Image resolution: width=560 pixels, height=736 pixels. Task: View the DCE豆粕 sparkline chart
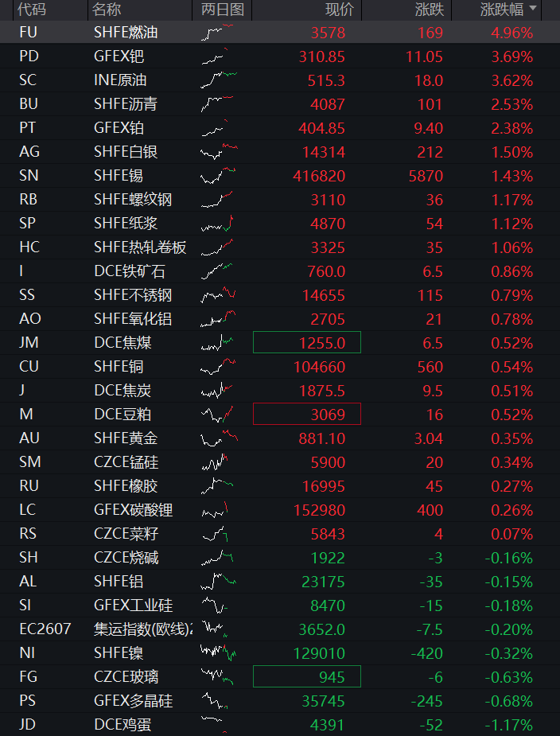click(217, 414)
